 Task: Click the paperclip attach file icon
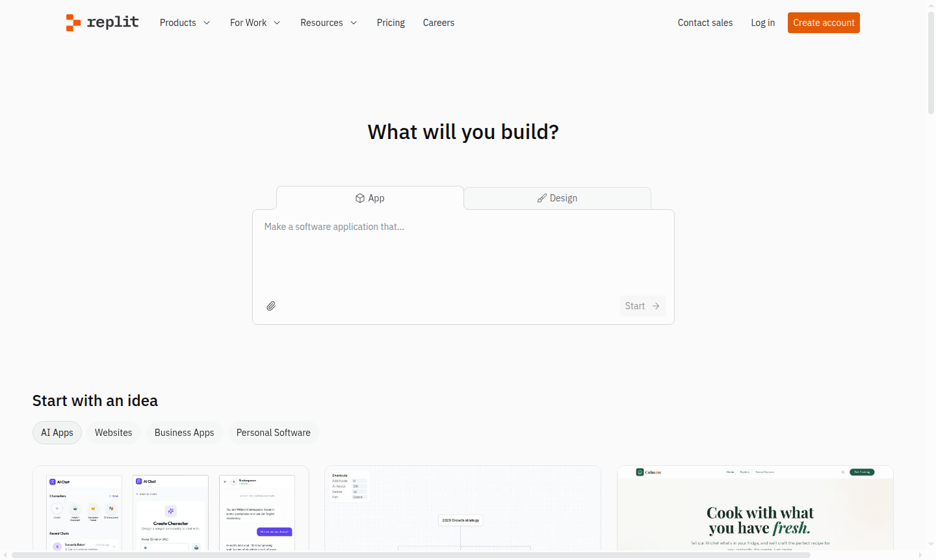[271, 306]
